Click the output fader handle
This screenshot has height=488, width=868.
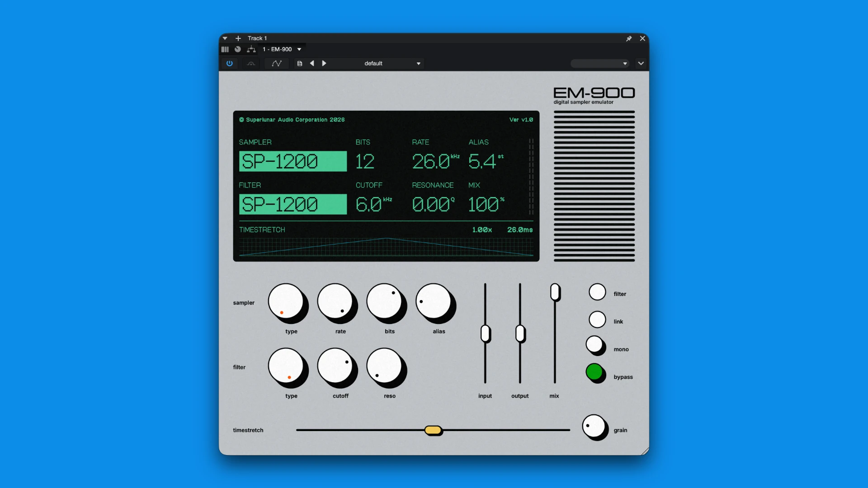click(520, 333)
